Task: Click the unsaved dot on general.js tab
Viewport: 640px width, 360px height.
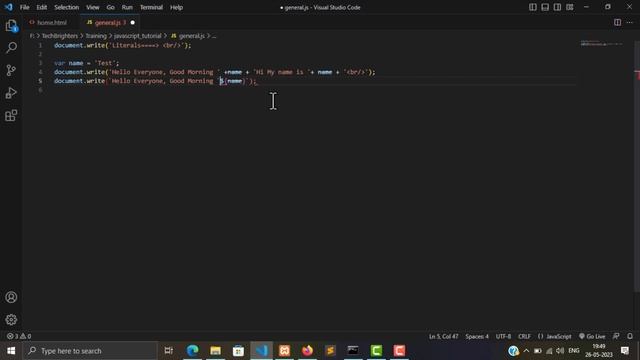Action: pos(132,22)
